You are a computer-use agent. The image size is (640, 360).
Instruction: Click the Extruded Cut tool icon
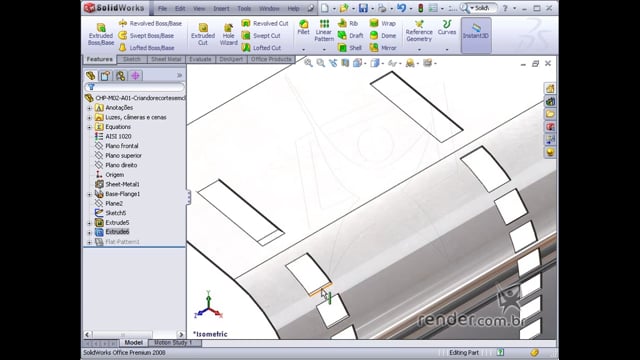203,28
